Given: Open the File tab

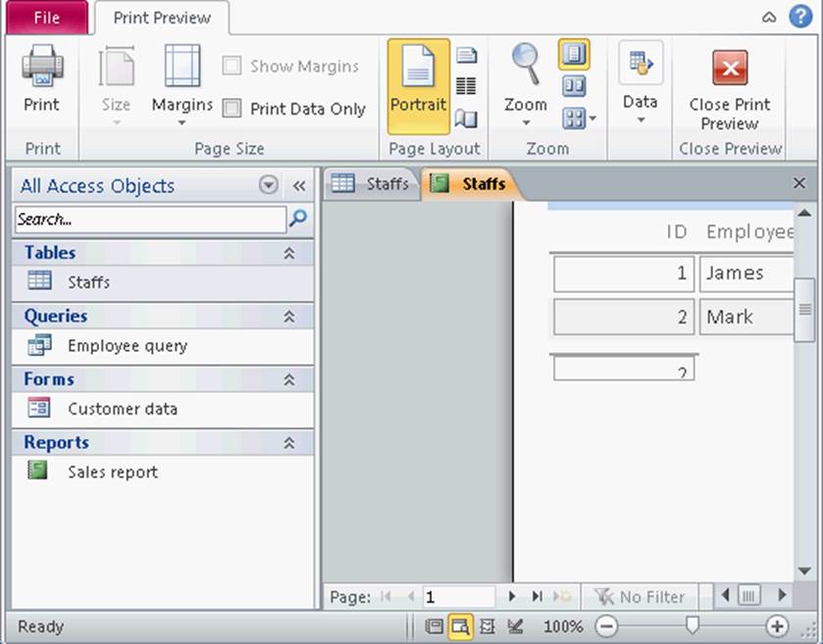Looking at the screenshot, I should pos(45,18).
